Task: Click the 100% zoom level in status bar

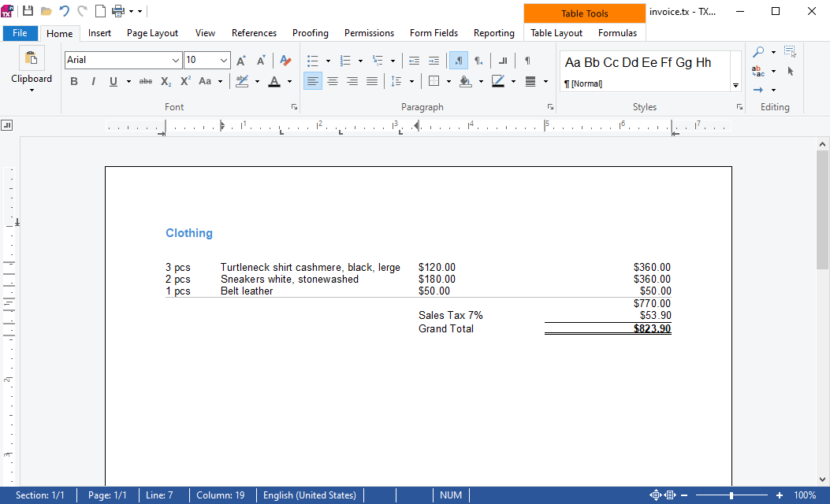Action: tap(805, 495)
